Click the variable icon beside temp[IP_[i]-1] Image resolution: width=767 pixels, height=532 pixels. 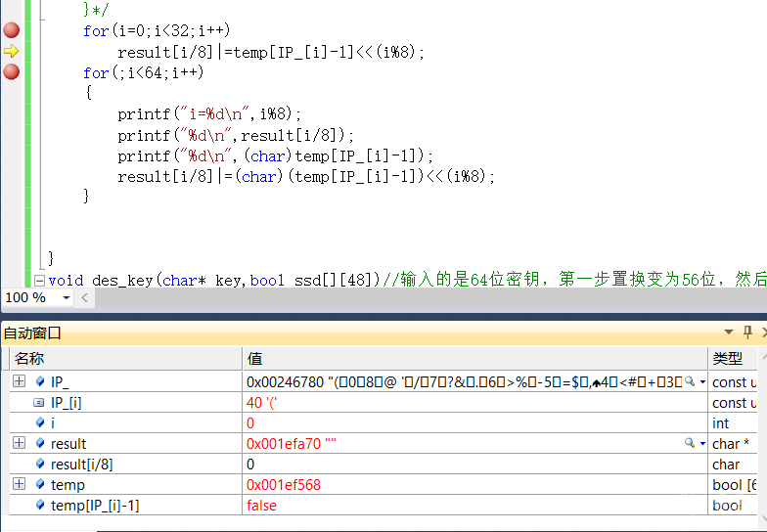[40, 506]
